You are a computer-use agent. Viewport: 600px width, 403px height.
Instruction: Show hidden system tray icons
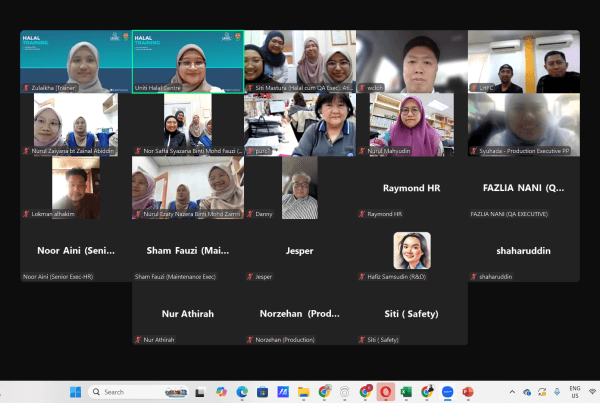click(x=512, y=392)
